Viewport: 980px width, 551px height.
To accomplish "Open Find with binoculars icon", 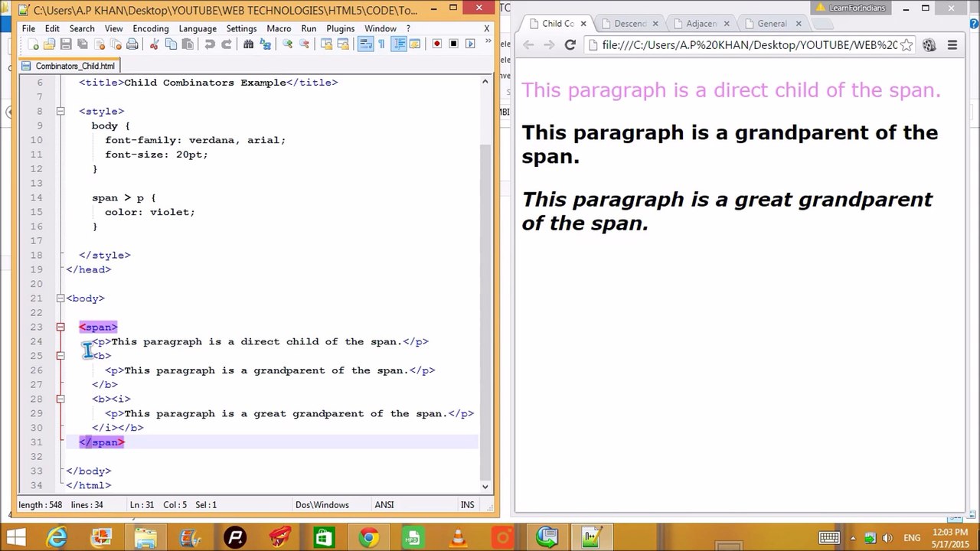I will (x=248, y=44).
